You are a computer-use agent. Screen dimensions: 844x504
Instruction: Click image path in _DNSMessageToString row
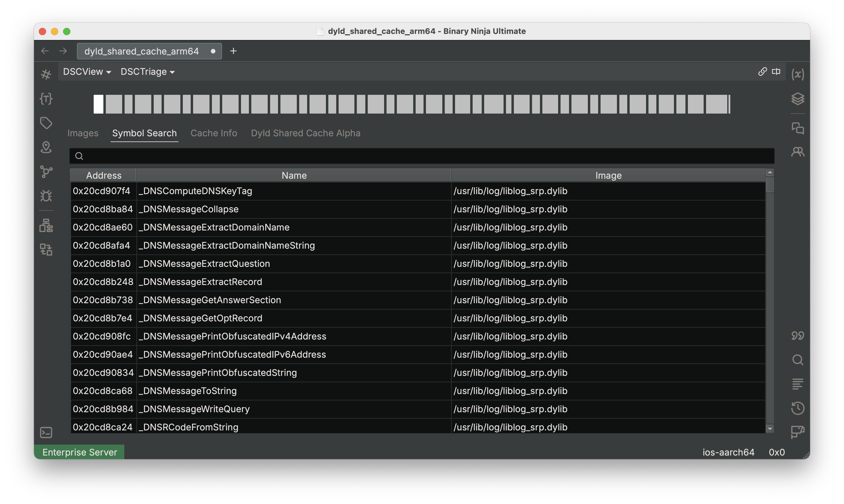(510, 391)
